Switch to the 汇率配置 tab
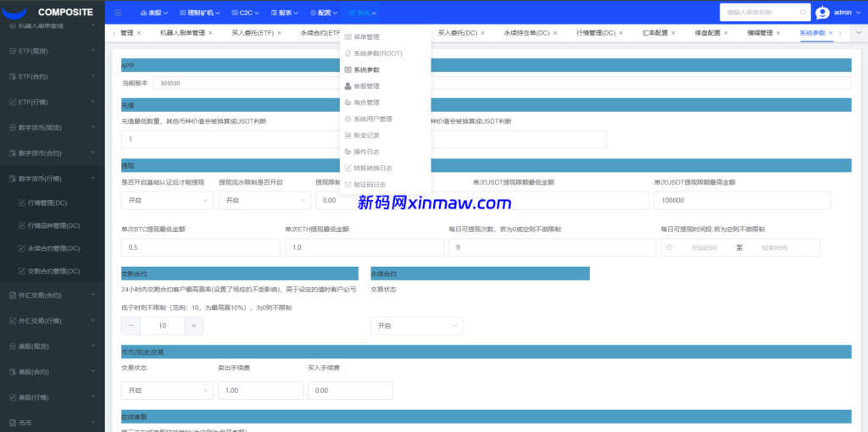Image resolution: width=868 pixels, height=432 pixels. [x=655, y=33]
